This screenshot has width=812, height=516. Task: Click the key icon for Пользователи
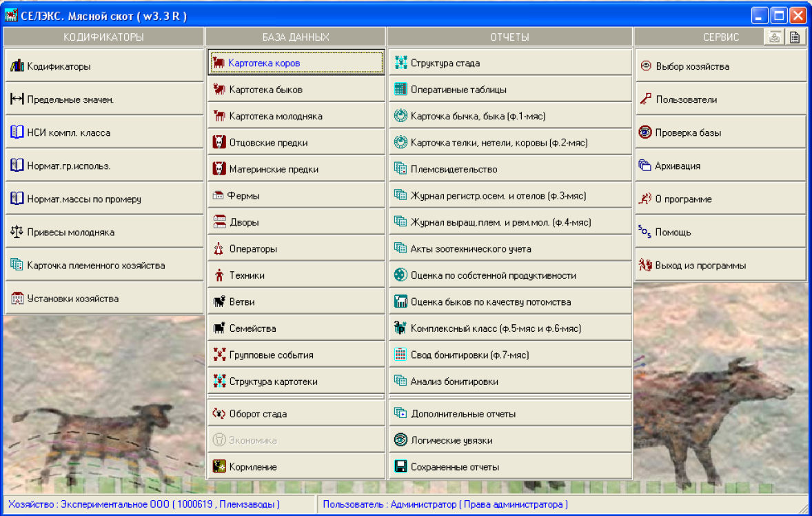(645, 99)
